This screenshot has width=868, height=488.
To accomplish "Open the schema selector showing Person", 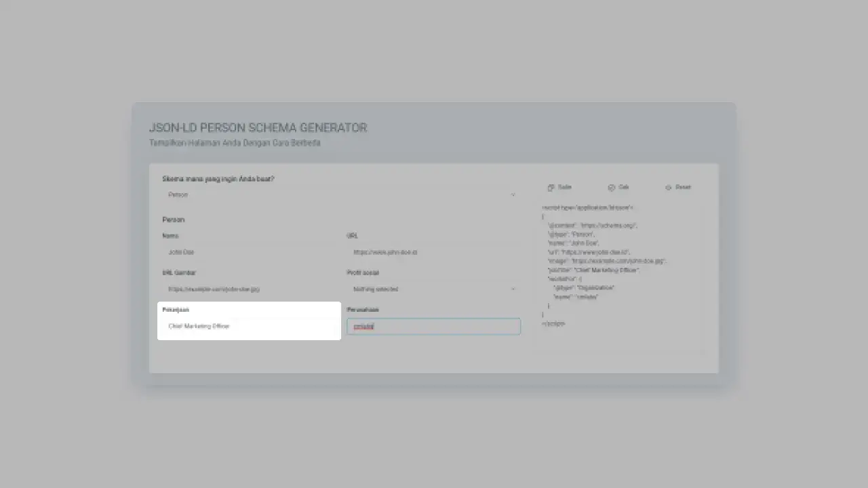I will (x=339, y=195).
